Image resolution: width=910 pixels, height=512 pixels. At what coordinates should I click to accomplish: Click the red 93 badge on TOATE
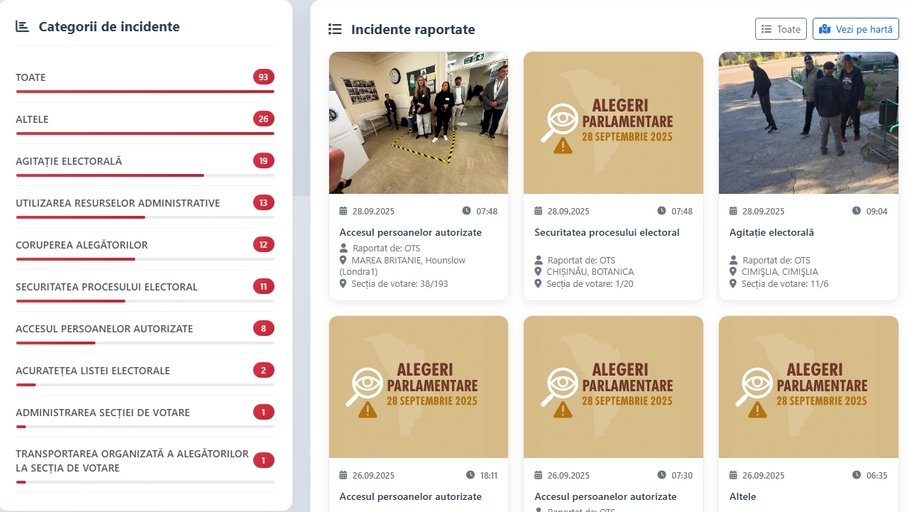click(x=263, y=77)
